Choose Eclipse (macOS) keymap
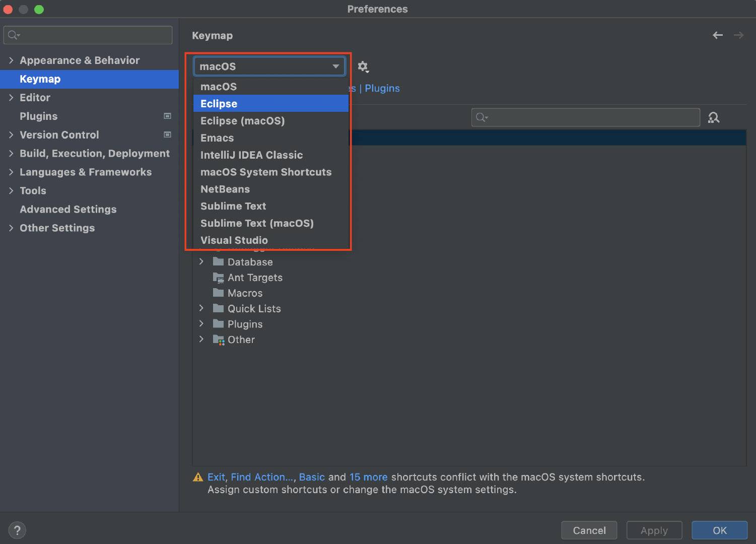Viewport: 756px width, 544px height. 271,121
